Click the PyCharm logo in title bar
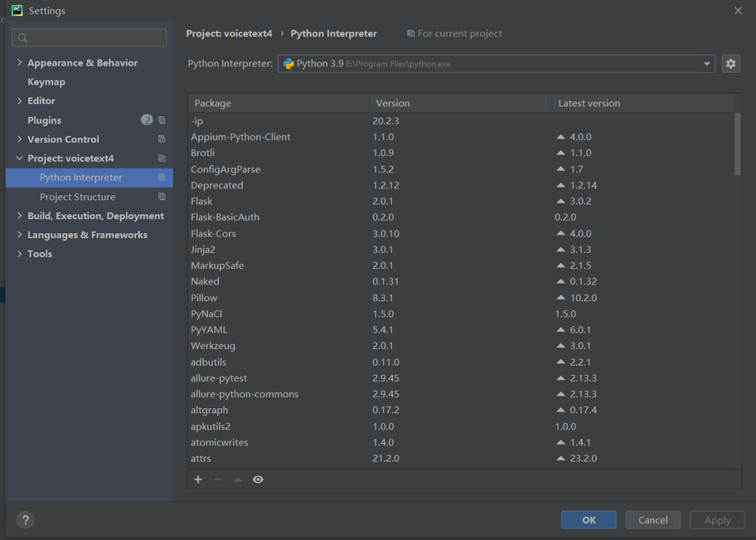 click(17, 10)
